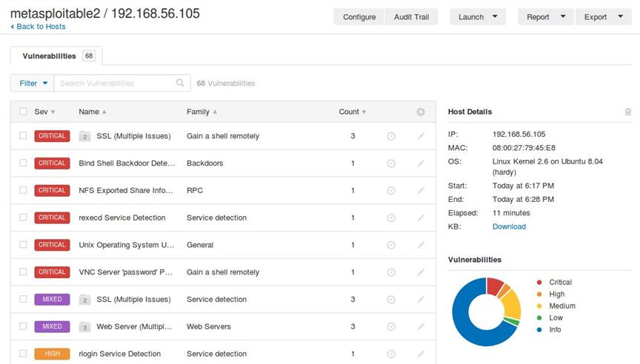
Task: Click the search magnifier icon
Action: [180, 83]
